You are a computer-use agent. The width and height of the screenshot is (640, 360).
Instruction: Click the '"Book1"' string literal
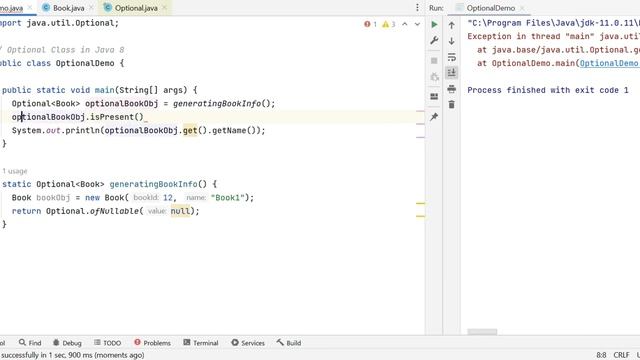pos(227,198)
